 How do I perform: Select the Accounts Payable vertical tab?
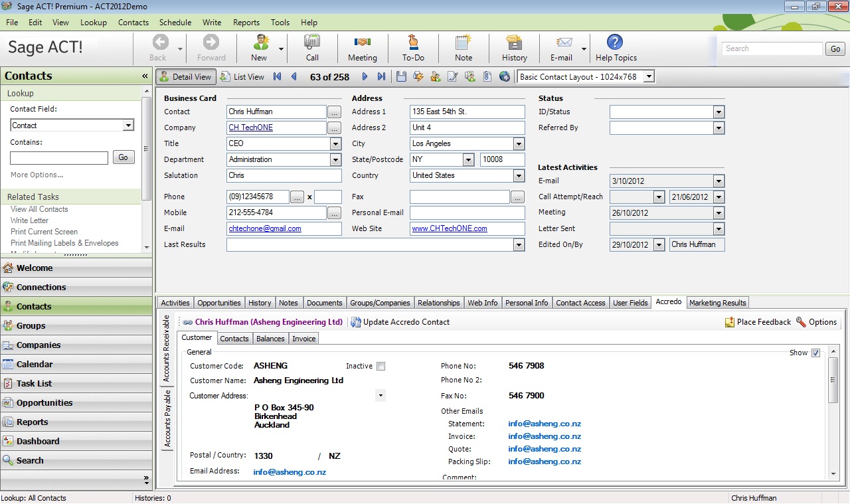click(x=167, y=418)
